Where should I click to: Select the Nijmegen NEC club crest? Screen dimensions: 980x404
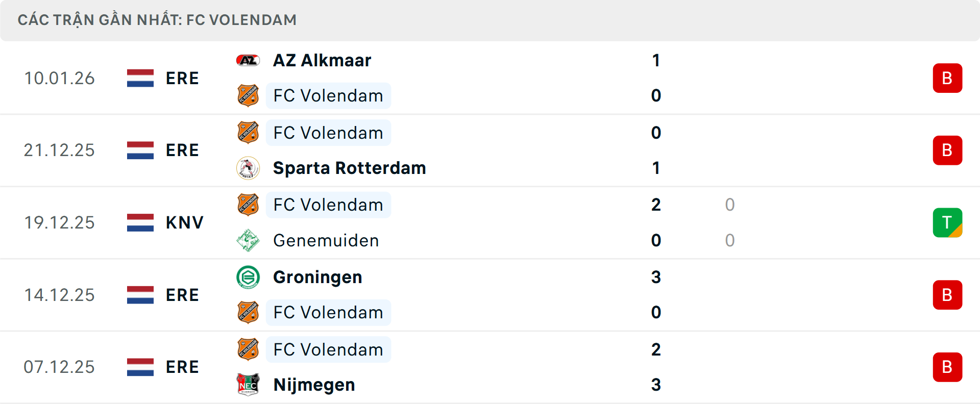click(249, 385)
